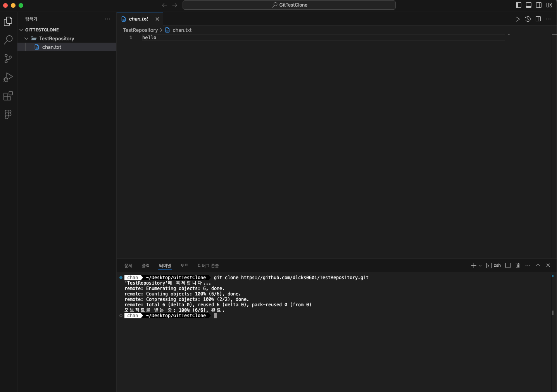This screenshot has width=557, height=392.
Task: Switch to the 출력 panel tab
Action: click(146, 266)
